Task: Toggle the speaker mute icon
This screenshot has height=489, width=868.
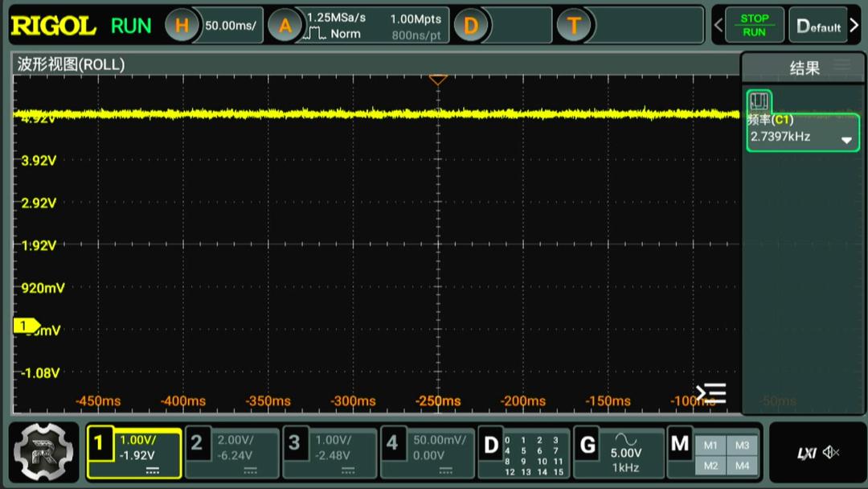Action: pyautogui.click(x=831, y=453)
